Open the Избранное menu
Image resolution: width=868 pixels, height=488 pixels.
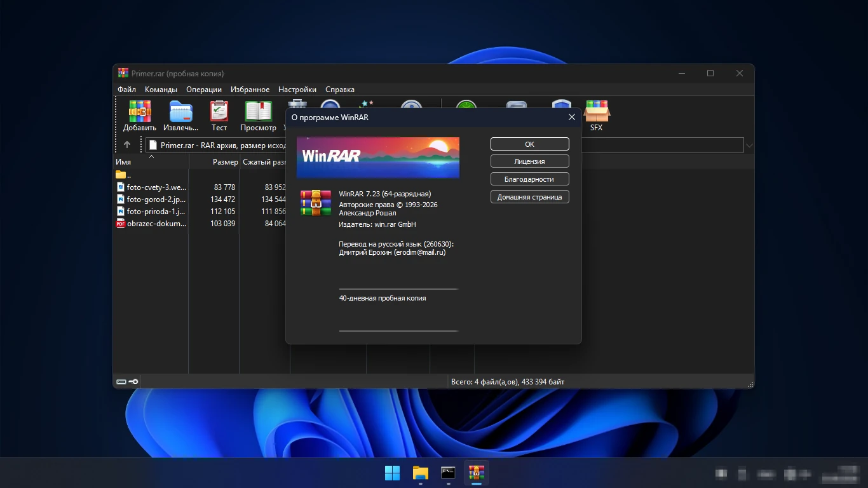tap(250, 90)
